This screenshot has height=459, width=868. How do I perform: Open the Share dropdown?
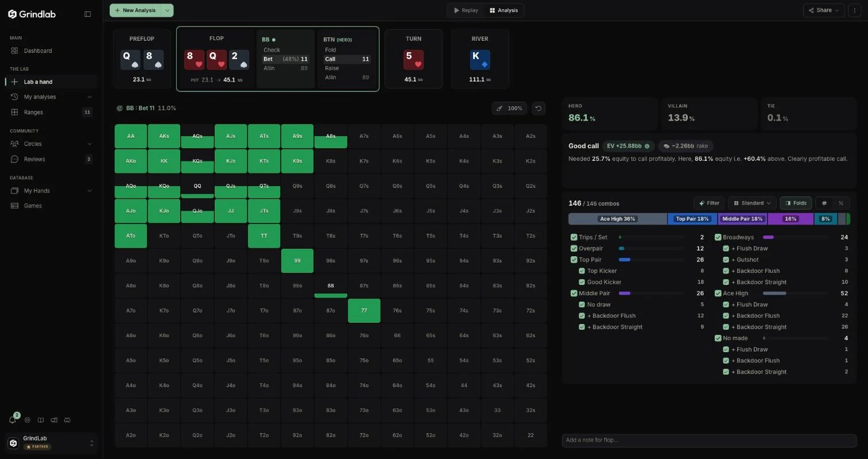pos(824,10)
